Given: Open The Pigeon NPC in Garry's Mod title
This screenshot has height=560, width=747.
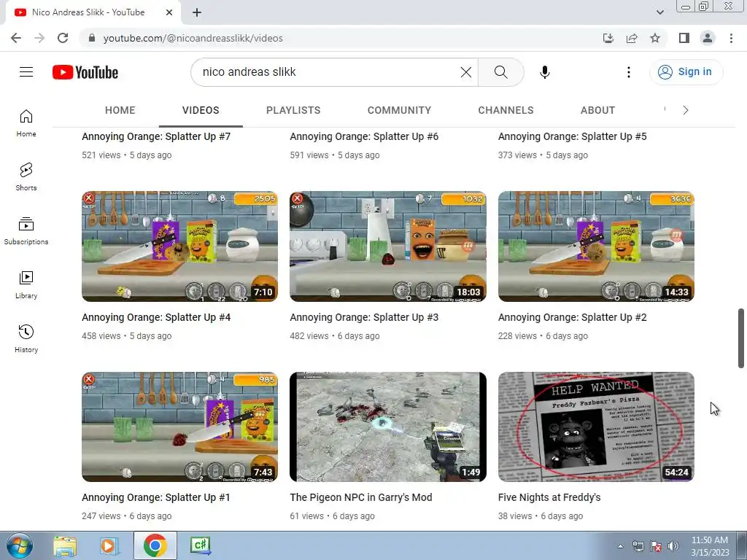Looking at the screenshot, I should pyautogui.click(x=360, y=497).
